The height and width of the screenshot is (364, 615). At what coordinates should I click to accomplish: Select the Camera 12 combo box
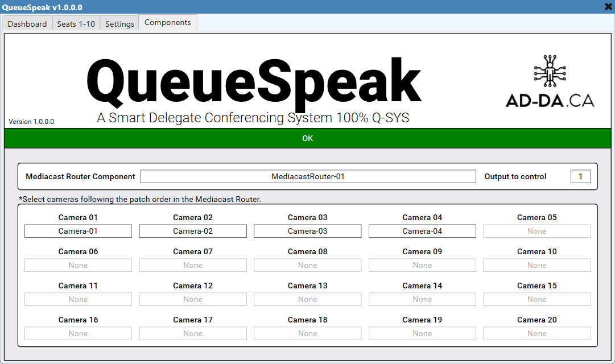193,299
